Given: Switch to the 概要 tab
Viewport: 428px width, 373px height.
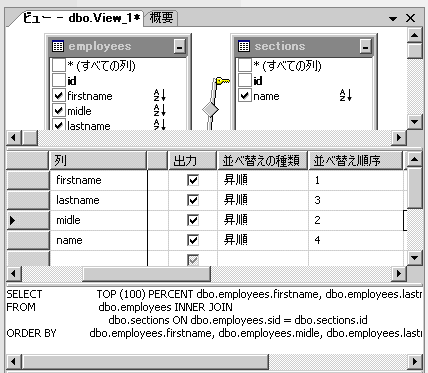Looking at the screenshot, I should 161,18.
